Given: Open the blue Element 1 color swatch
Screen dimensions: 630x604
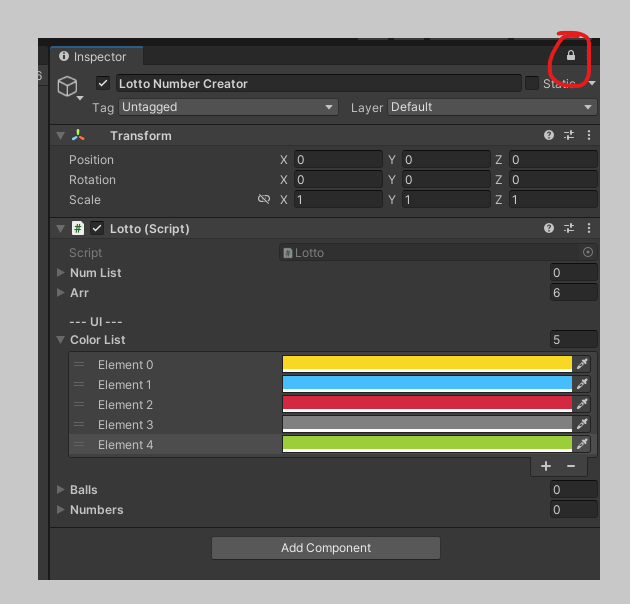Looking at the screenshot, I should tap(427, 384).
